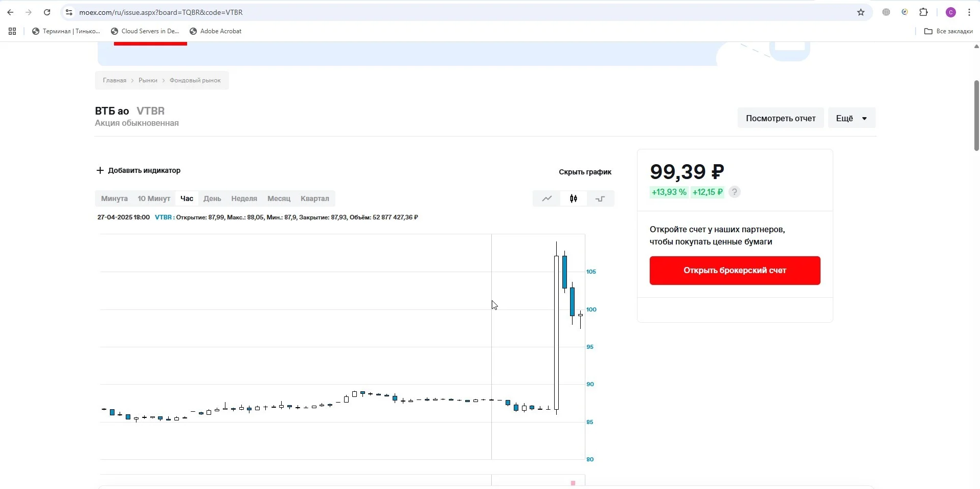Open the Терминал Тинько bookmark

66,31
